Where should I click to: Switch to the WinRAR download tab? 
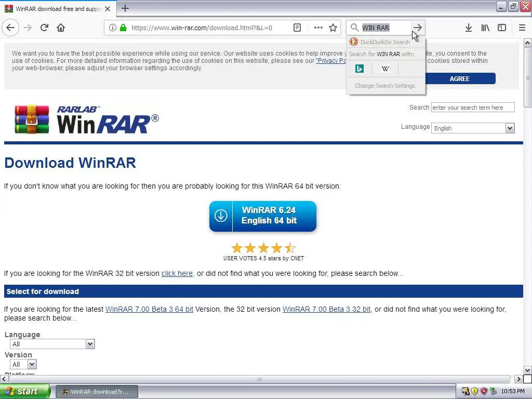click(58, 9)
